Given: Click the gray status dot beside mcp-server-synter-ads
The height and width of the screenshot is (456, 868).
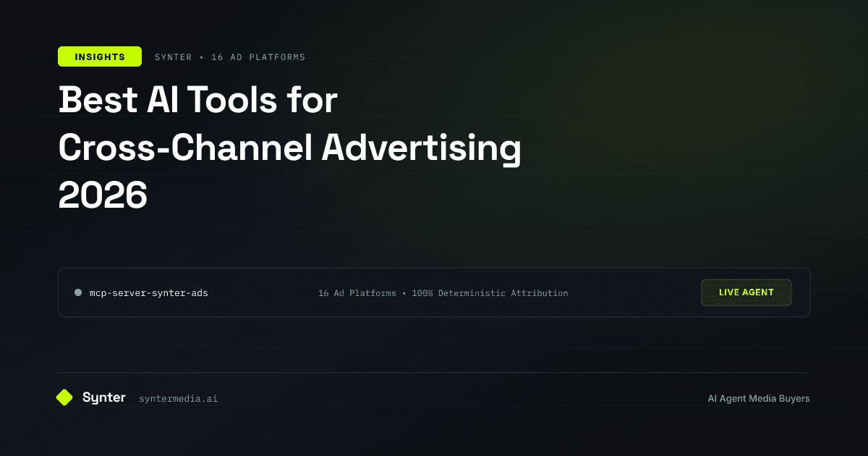Looking at the screenshot, I should [77, 293].
